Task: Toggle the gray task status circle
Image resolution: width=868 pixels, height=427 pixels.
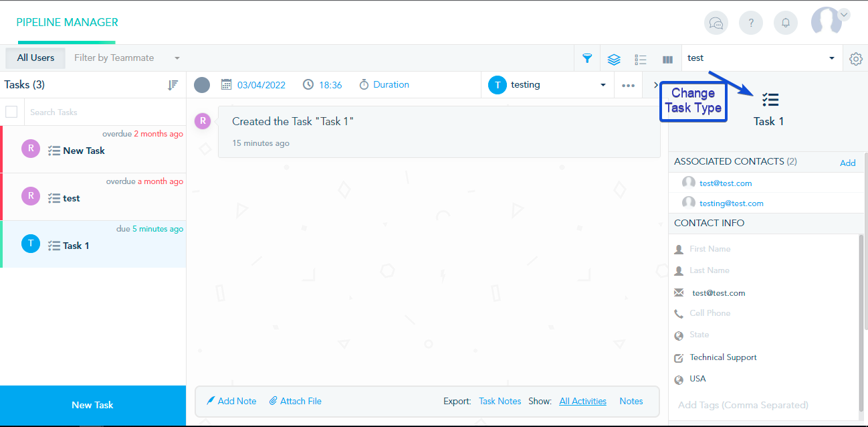Action: tap(202, 85)
